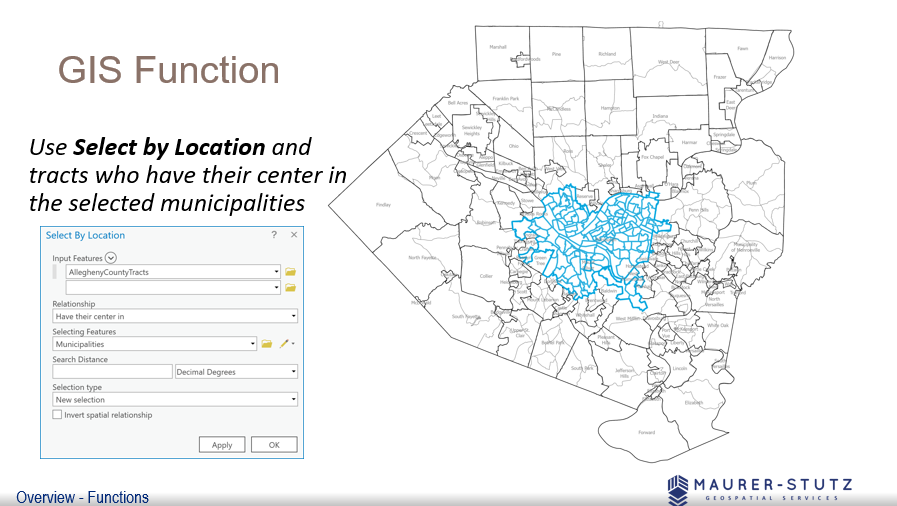This screenshot has width=897, height=506.
Task: Click the Jefferson Hills label on map
Action: pos(624,373)
